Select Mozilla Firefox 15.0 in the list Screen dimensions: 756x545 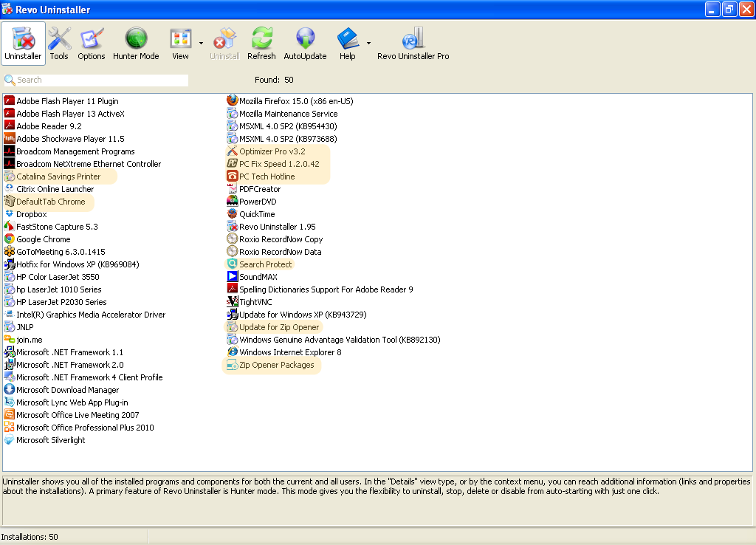point(295,101)
